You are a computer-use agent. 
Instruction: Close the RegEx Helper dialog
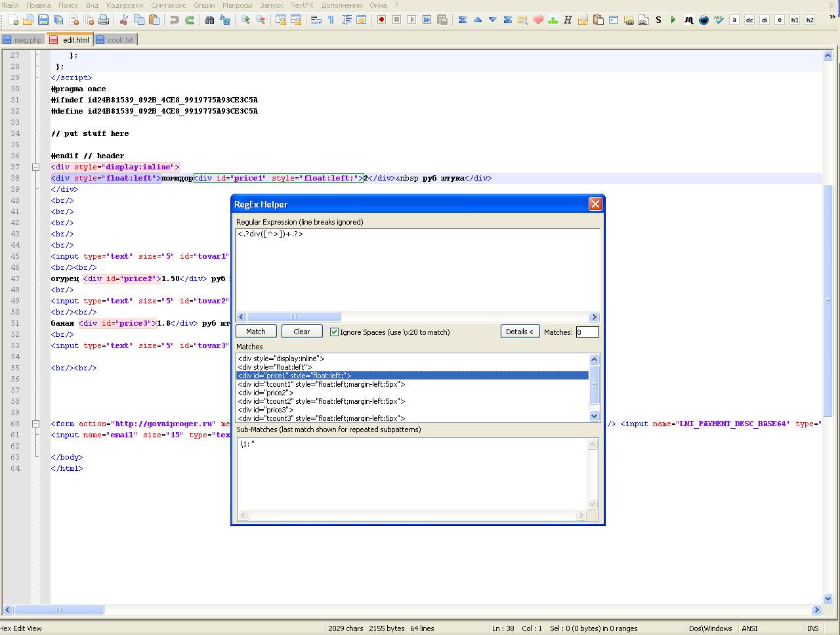pyautogui.click(x=595, y=204)
